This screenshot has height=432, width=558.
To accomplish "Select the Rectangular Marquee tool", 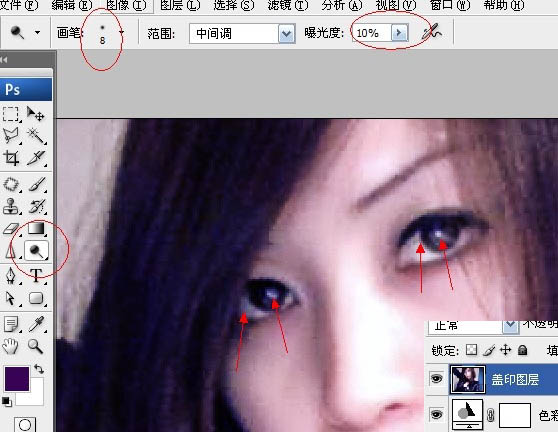I will click(x=11, y=114).
